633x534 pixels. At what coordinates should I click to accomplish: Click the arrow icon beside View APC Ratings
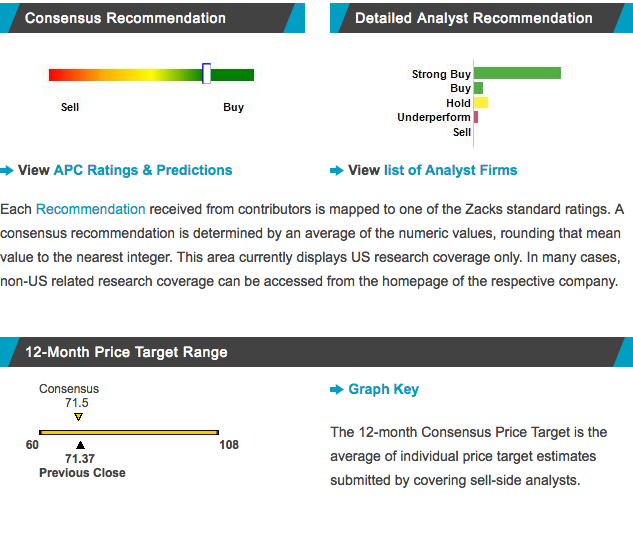pyautogui.click(x=6, y=170)
